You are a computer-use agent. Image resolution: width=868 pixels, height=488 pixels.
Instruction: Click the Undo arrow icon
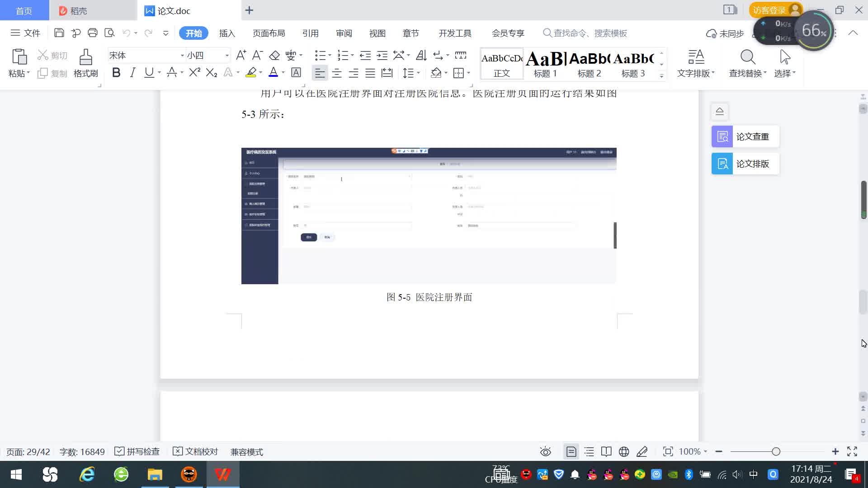tap(127, 33)
